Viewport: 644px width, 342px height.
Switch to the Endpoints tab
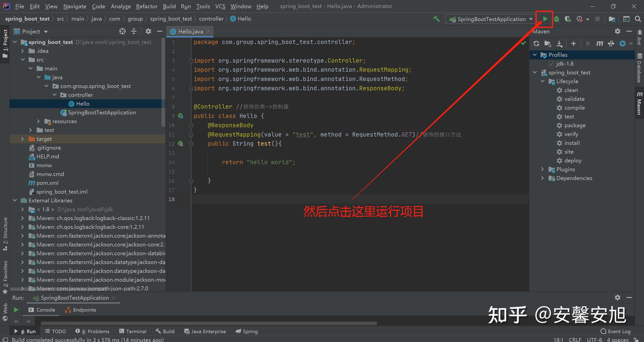click(x=80, y=310)
